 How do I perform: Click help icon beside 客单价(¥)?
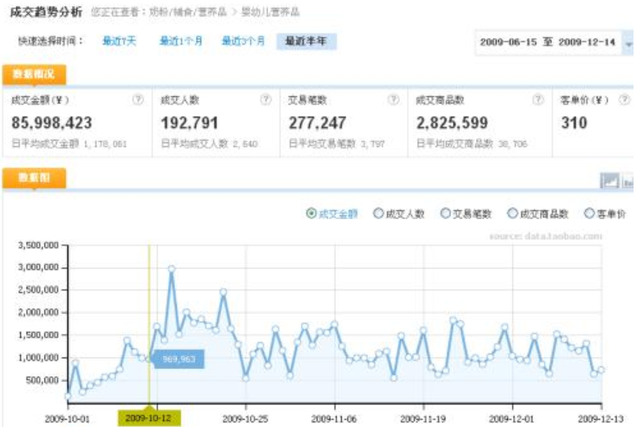(627, 101)
